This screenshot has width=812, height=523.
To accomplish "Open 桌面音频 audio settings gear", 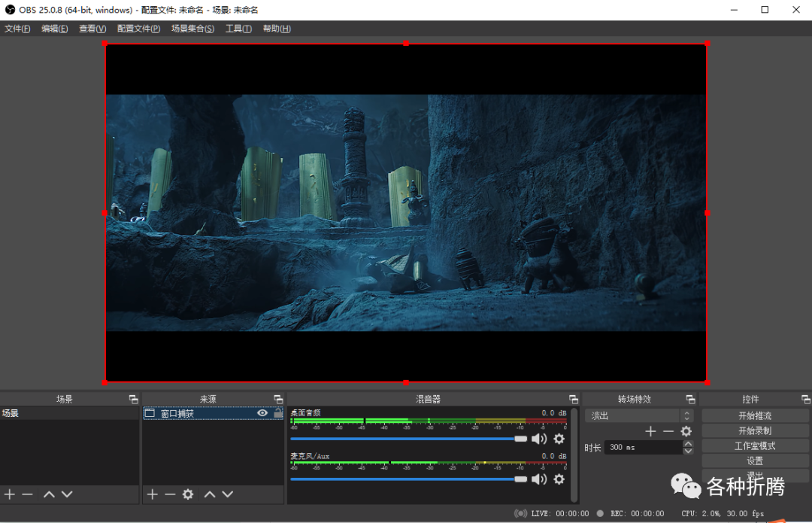I will click(x=559, y=439).
